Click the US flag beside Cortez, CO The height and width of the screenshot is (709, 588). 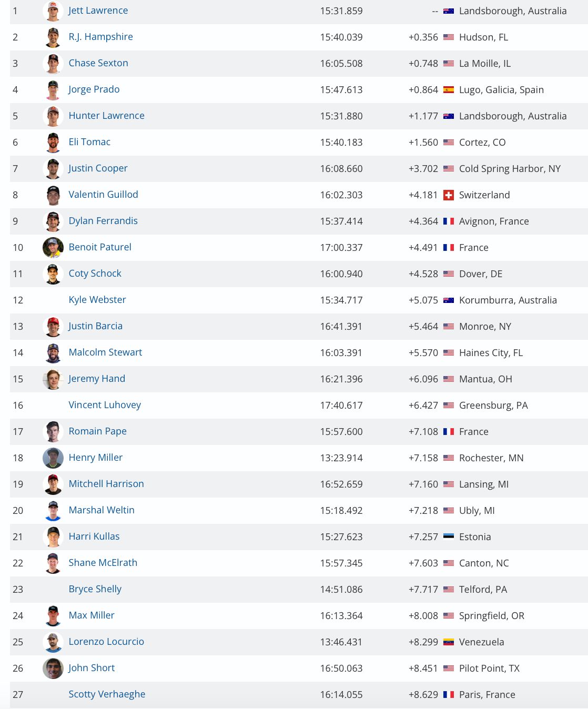pos(449,143)
